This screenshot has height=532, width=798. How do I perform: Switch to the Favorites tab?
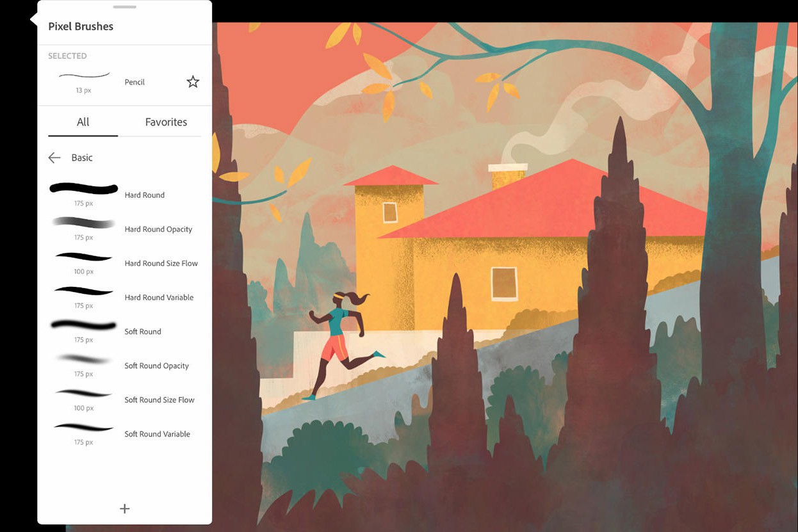pyautogui.click(x=166, y=122)
